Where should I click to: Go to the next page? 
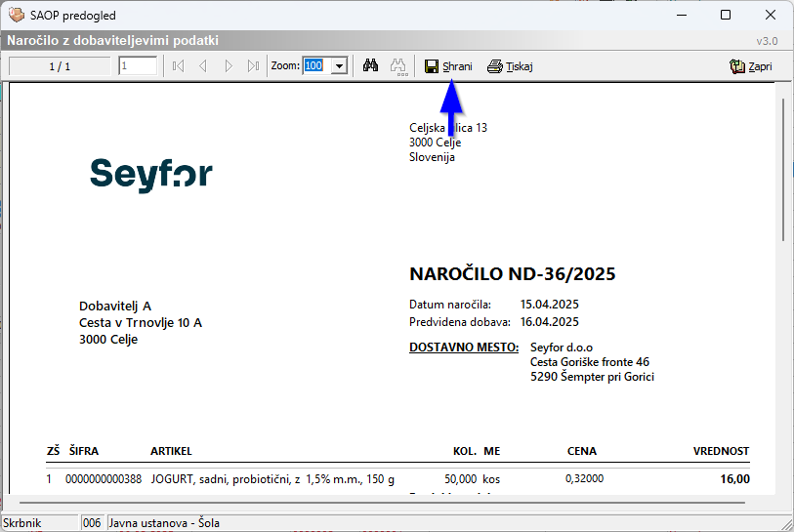tap(229, 65)
